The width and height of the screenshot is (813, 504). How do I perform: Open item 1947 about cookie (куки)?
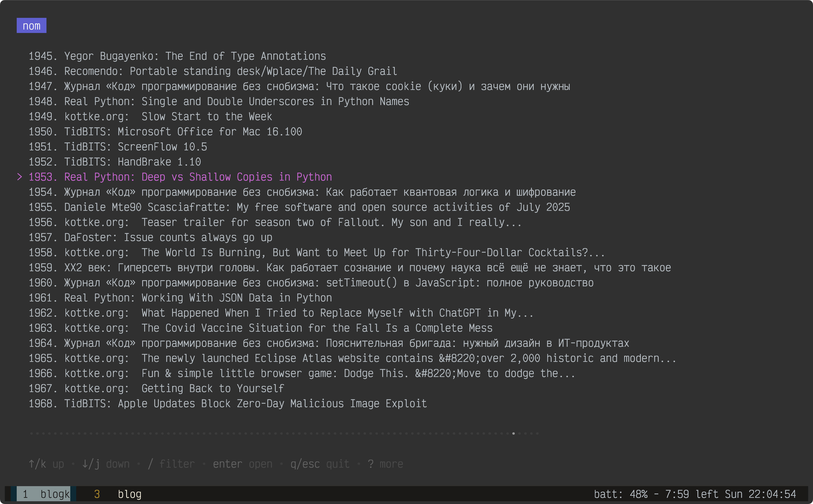(299, 86)
